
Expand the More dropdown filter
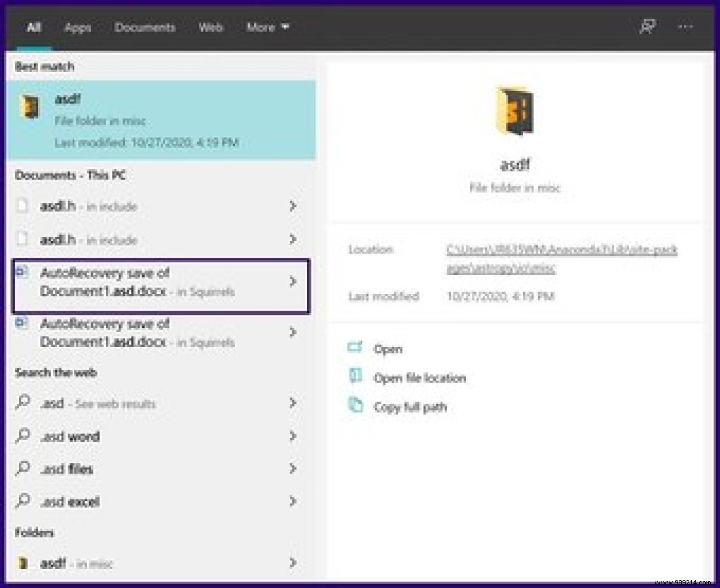point(268,28)
